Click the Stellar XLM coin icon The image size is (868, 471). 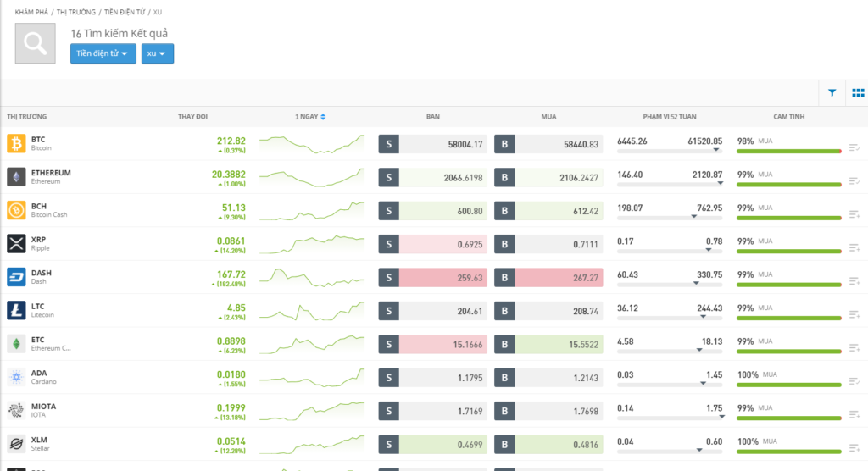[x=16, y=443]
